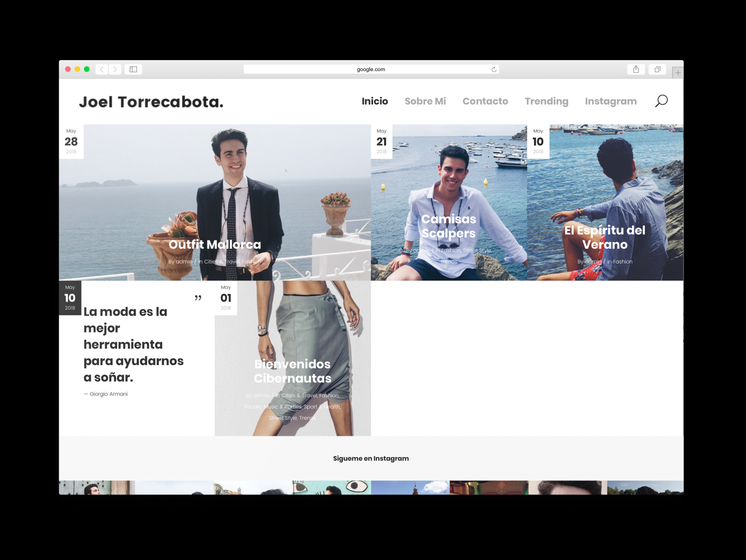Click the search magnifier icon
This screenshot has height=560, width=746.
click(x=661, y=101)
